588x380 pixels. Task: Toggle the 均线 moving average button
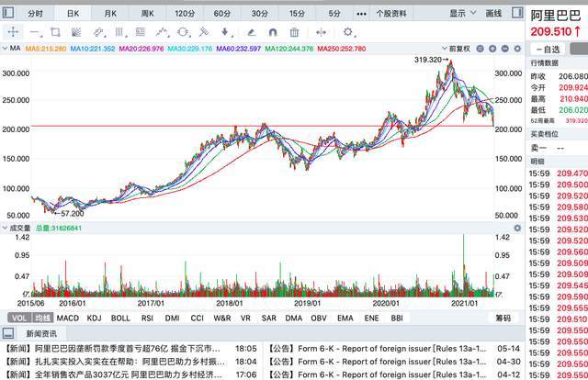tap(43, 319)
